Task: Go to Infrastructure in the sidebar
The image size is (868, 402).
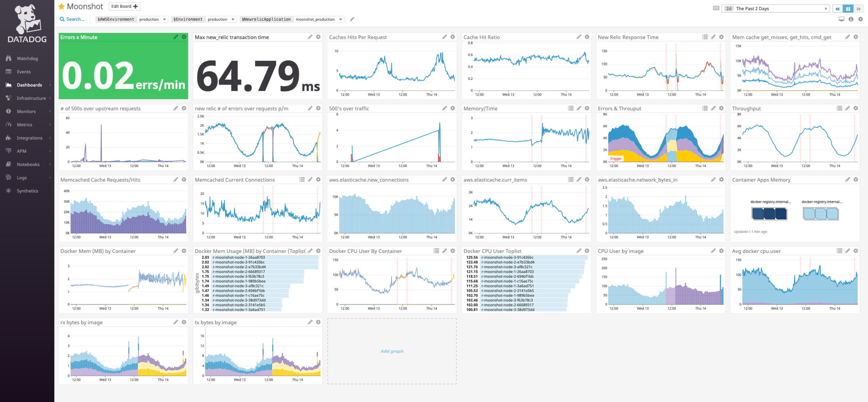Action: pyautogui.click(x=31, y=98)
